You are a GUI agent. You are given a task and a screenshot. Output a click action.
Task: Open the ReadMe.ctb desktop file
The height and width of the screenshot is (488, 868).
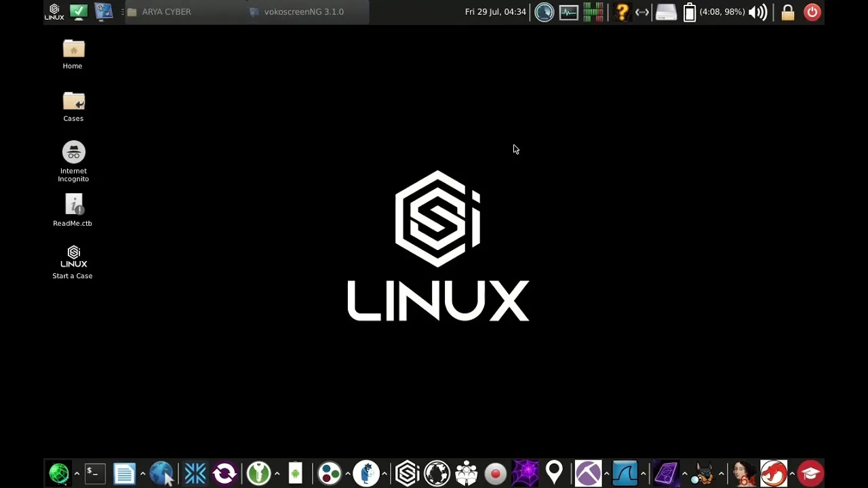click(x=73, y=210)
